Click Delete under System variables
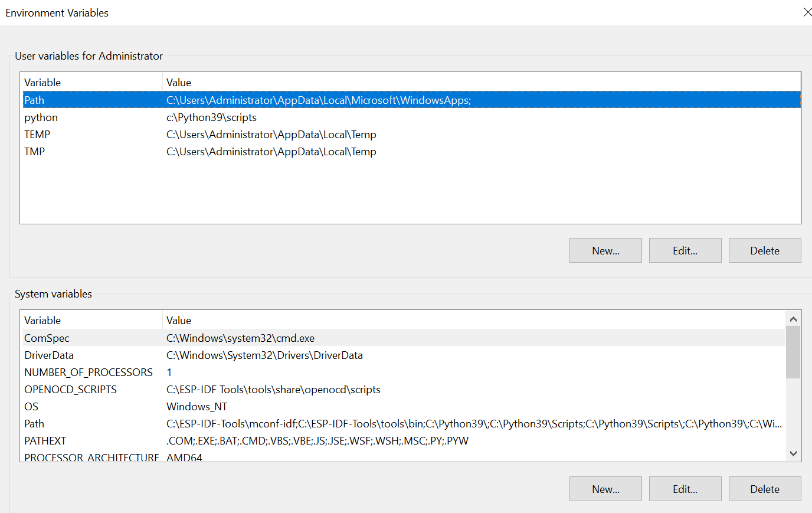The image size is (812, 513). [764, 489]
